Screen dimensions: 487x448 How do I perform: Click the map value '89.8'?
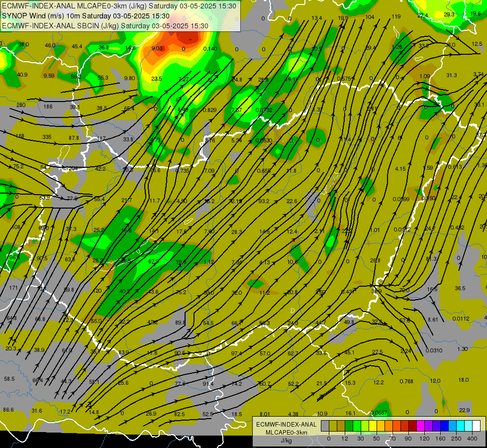(180, 323)
